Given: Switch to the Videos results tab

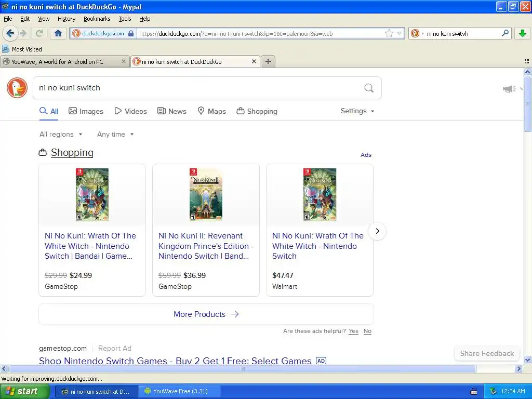Looking at the screenshot, I should pyautogui.click(x=130, y=111).
